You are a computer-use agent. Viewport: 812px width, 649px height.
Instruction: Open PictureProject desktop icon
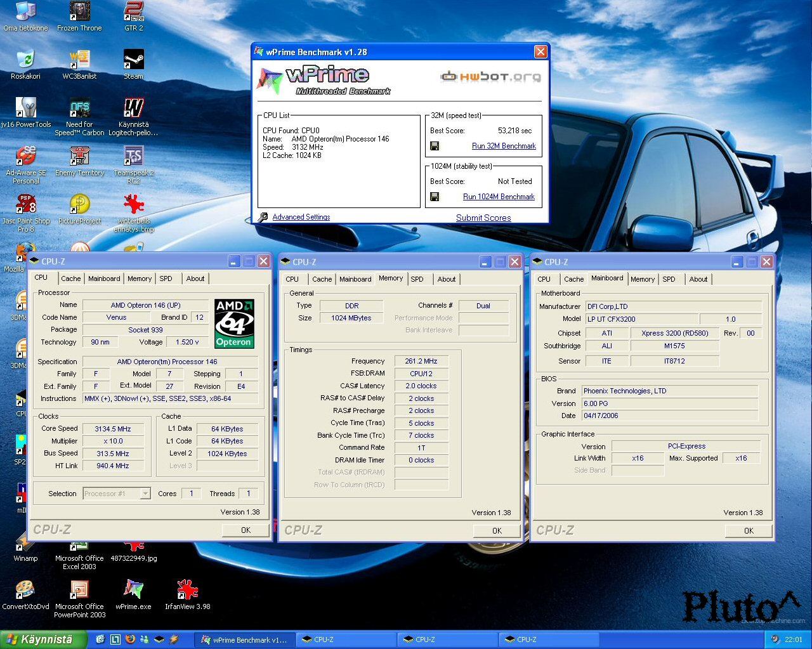tap(79, 209)
